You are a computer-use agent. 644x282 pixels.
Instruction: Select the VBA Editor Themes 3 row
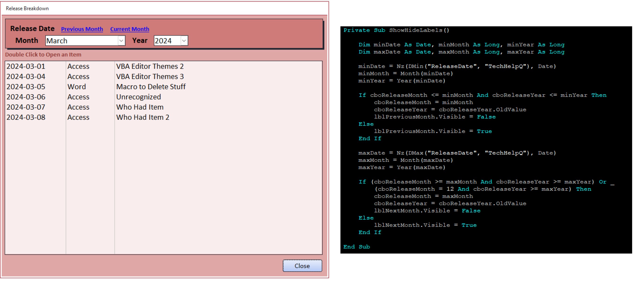[x=150, y=77]
